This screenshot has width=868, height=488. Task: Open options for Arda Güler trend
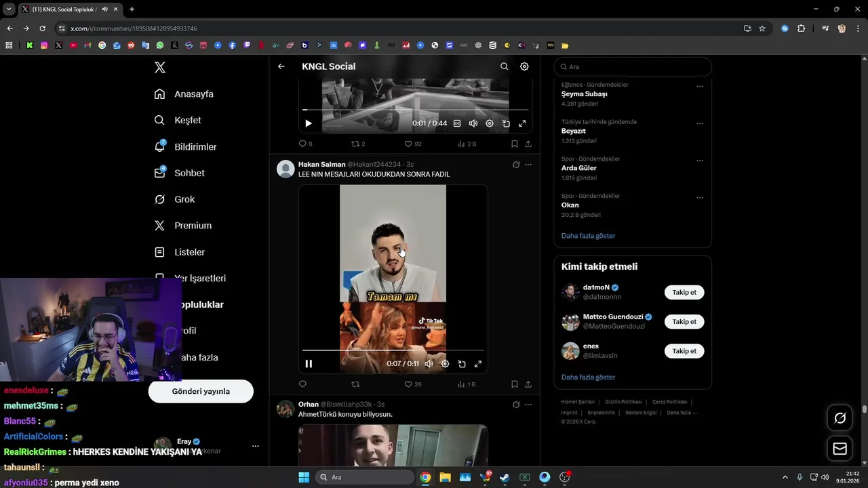click(700, 161)
